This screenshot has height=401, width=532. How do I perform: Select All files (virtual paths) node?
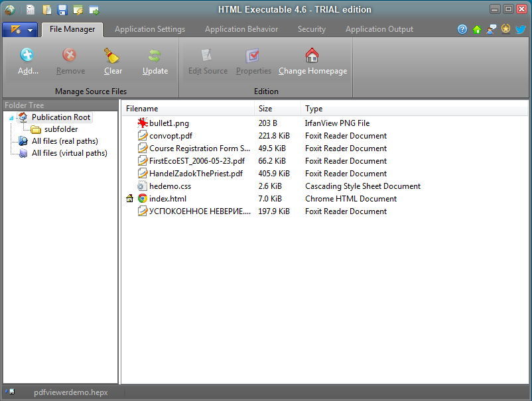coord(69,153)
